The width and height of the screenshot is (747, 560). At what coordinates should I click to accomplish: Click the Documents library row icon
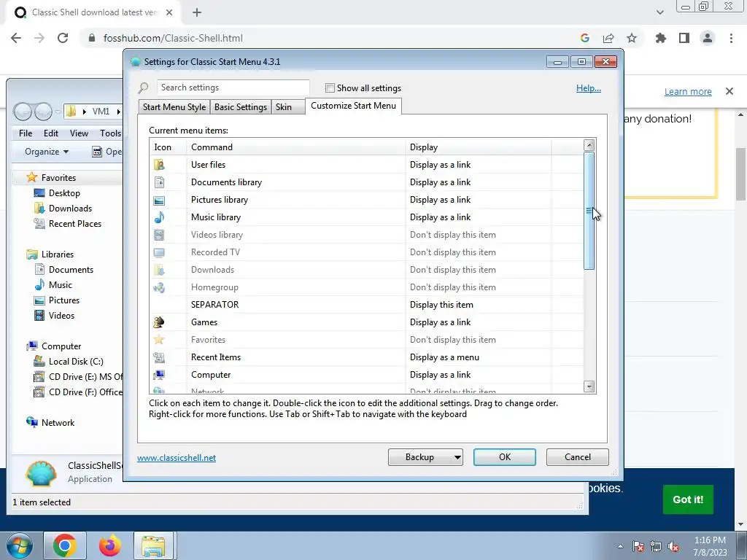159,182
